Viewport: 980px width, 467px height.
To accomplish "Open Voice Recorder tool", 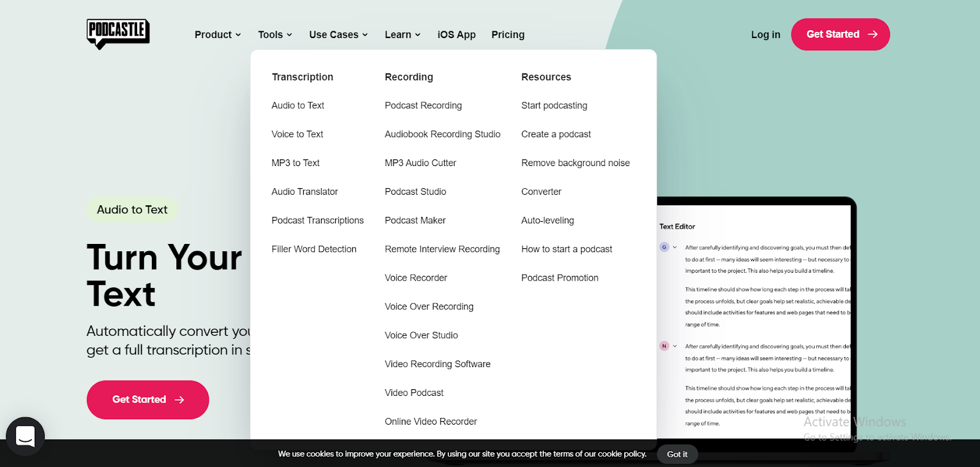I will pyautogui.click(x=416, y=278).
